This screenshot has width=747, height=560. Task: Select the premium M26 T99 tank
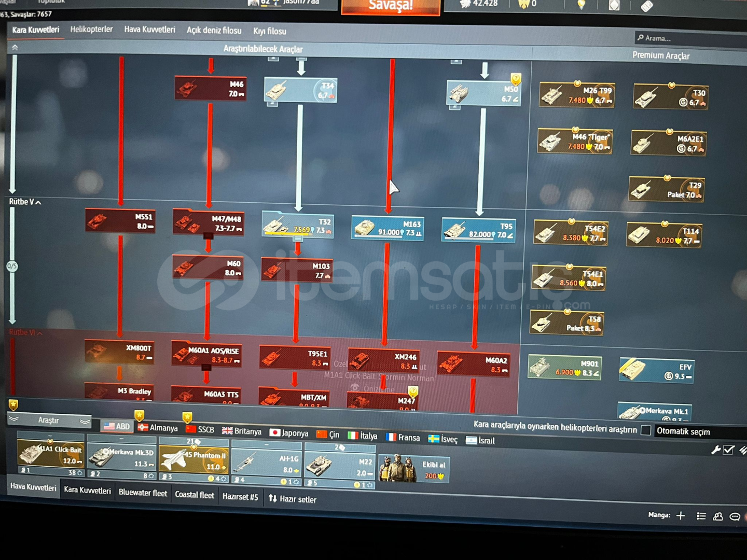tap(577, 95)
